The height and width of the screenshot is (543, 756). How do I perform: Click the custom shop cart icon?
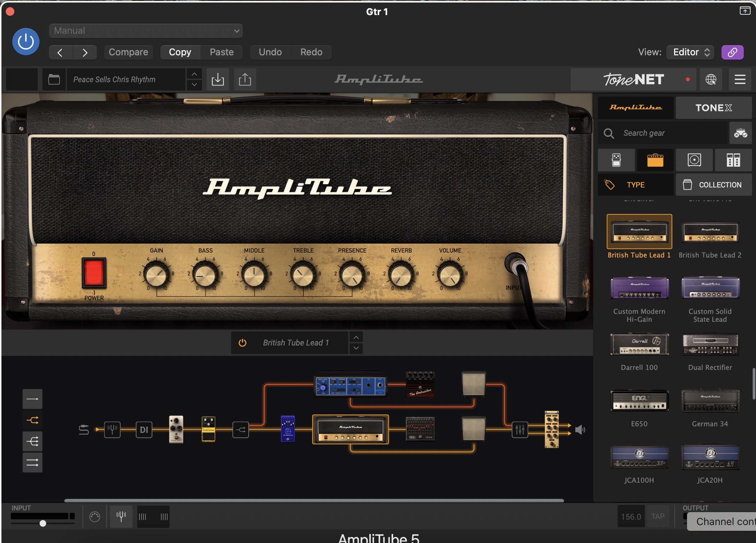[741, 133]
